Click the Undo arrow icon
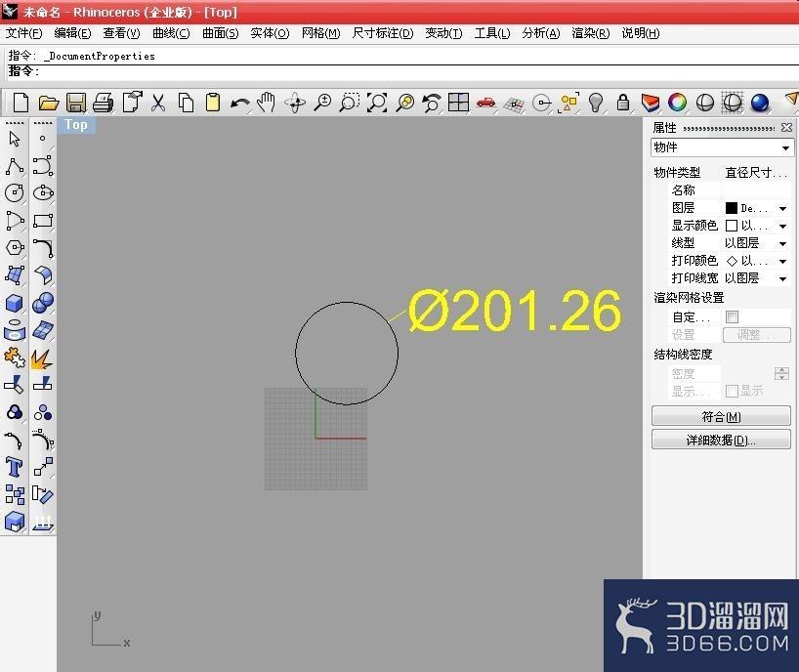Image resolution: width=799 pixels, height=672 pixels. [x=239, y=104]
